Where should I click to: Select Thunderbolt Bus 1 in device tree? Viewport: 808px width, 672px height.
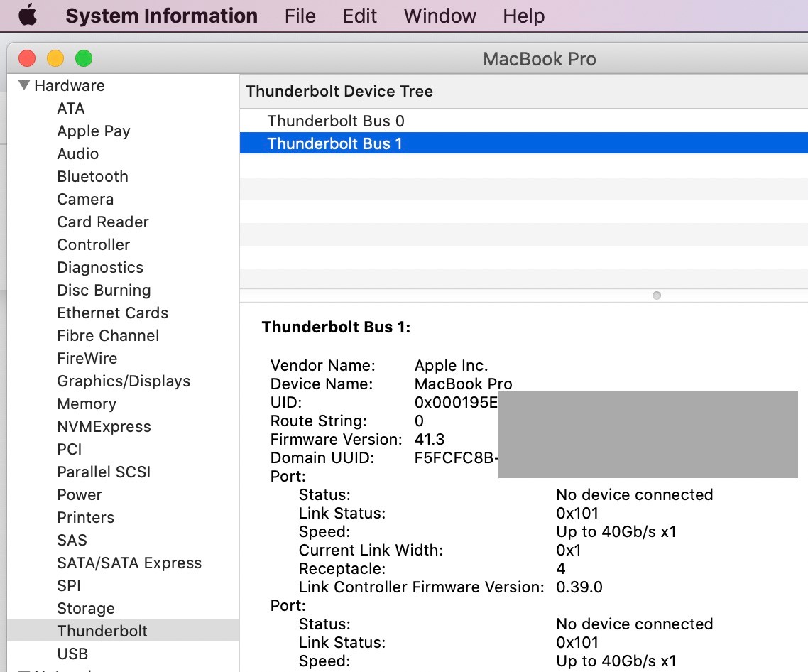pyautogui.click(x=335, y=143)
